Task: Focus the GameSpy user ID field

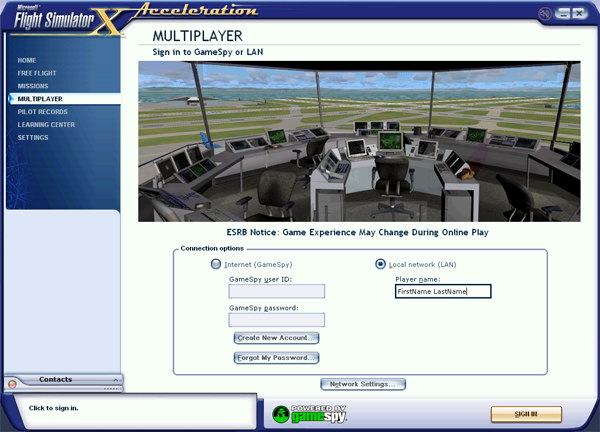Action: tap(277, 291)
